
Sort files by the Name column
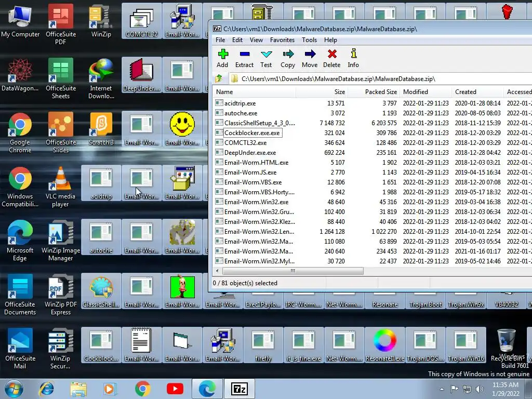coord(255,92)
